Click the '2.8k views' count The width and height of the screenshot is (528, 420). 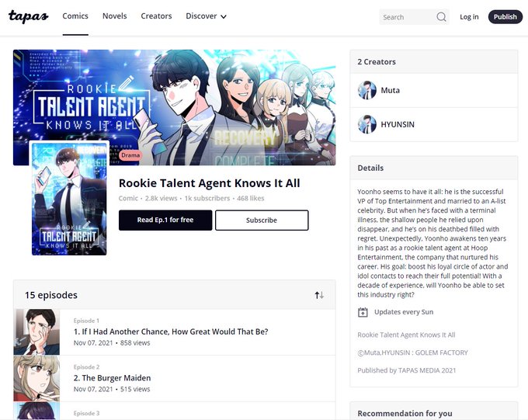[161, 199]
